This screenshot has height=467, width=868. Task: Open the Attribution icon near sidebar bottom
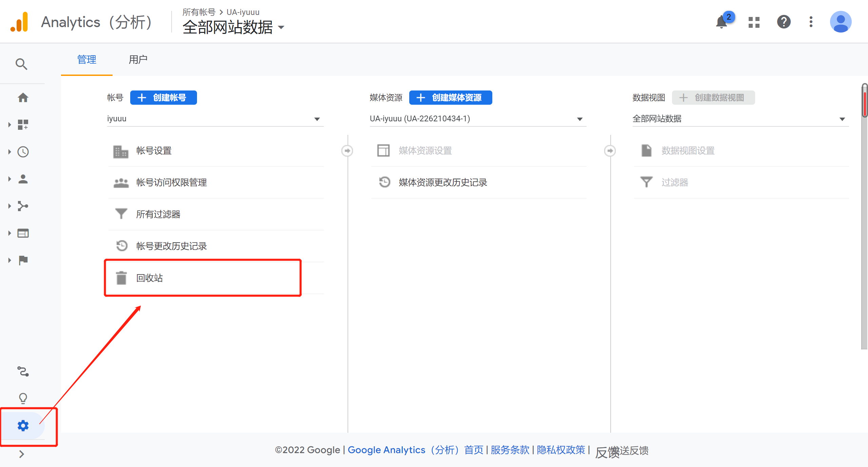[23, 371]
